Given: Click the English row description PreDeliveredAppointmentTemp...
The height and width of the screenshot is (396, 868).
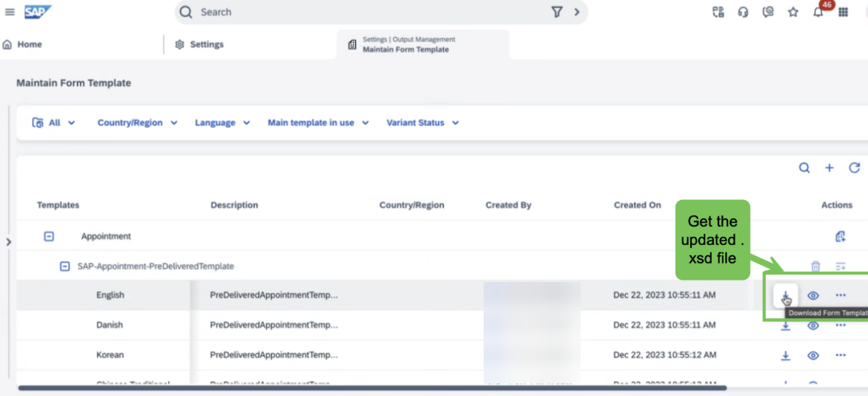Looking at the screenshot, I should coord(274,295).
